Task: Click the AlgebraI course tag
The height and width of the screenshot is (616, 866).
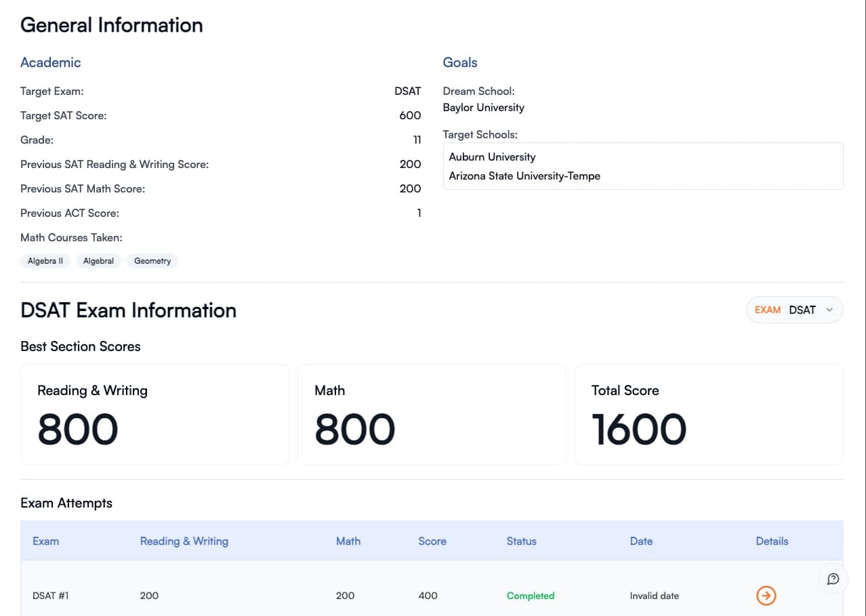Action: [x=98, y=261]
